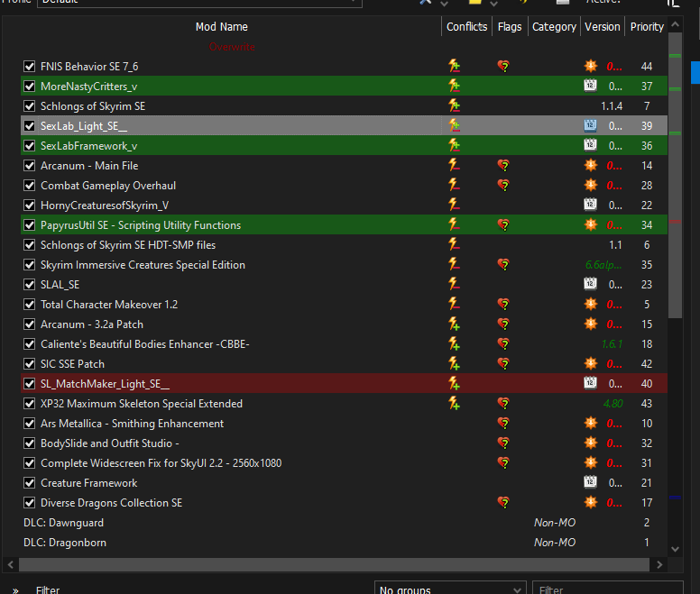Image resolution: width=700 pixels, height=594 pixels.
Task: Click the heart flag icon for Complete Widescreen Fix
Action: (x=503, y=463)
